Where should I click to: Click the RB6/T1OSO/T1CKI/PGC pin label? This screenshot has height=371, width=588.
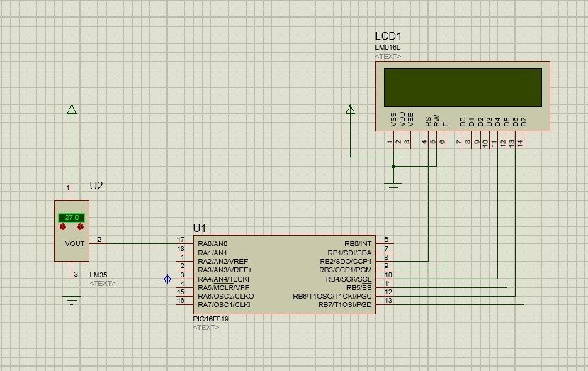pos(332,297)
